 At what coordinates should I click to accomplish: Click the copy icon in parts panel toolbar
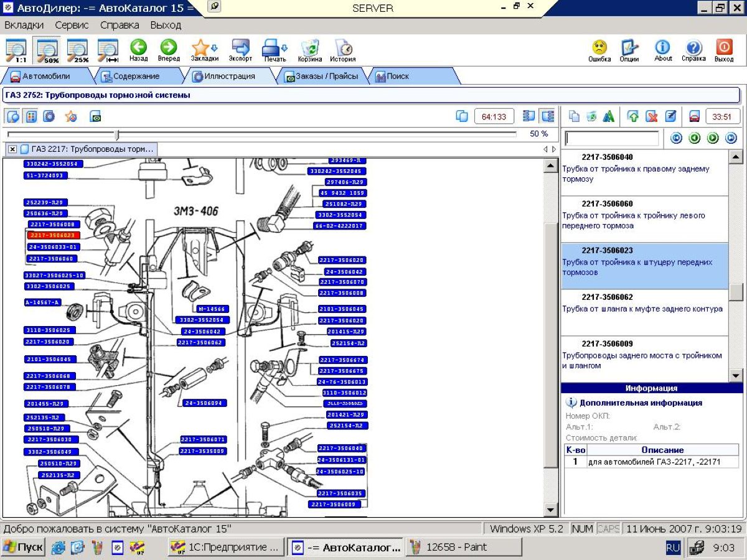tap(575, 116)
